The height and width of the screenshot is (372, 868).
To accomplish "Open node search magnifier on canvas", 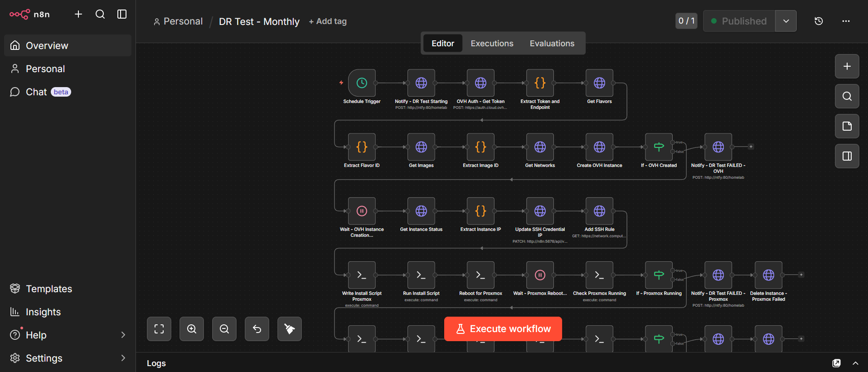I will pos(847,96).
